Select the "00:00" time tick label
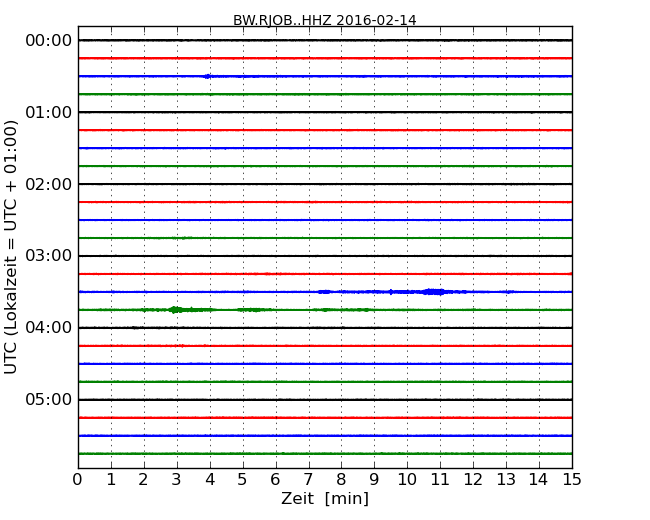 click(x=49, y=41)
